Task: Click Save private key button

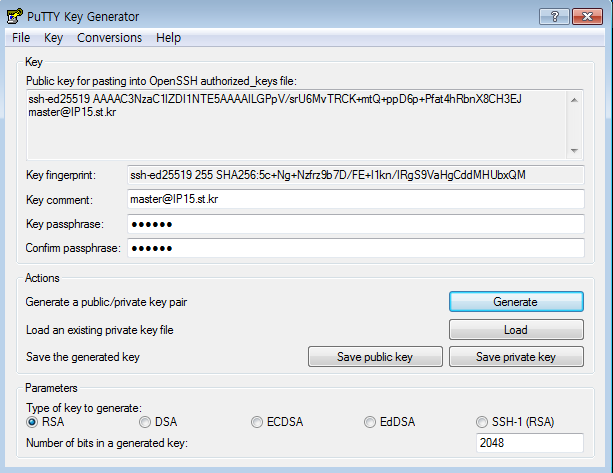Action: click(516, 357)
